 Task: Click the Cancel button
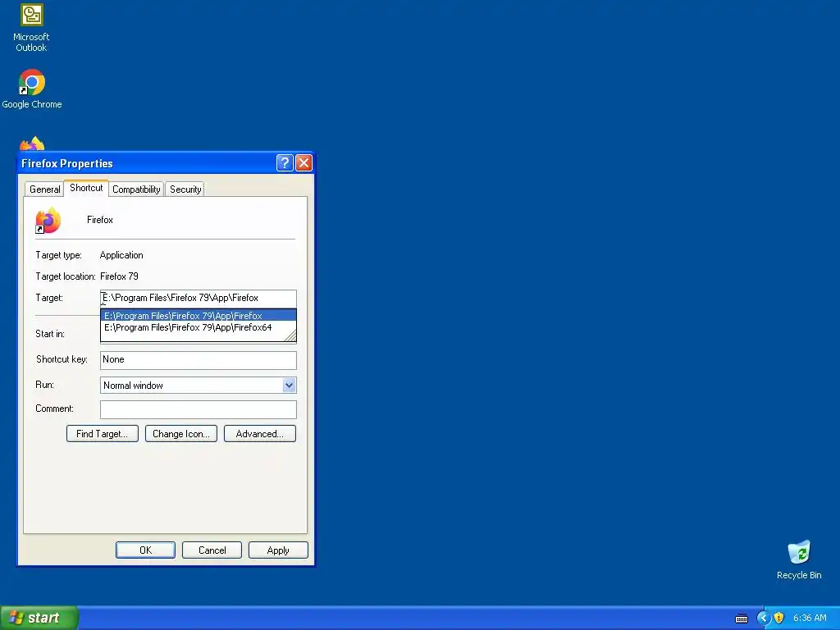212,550
